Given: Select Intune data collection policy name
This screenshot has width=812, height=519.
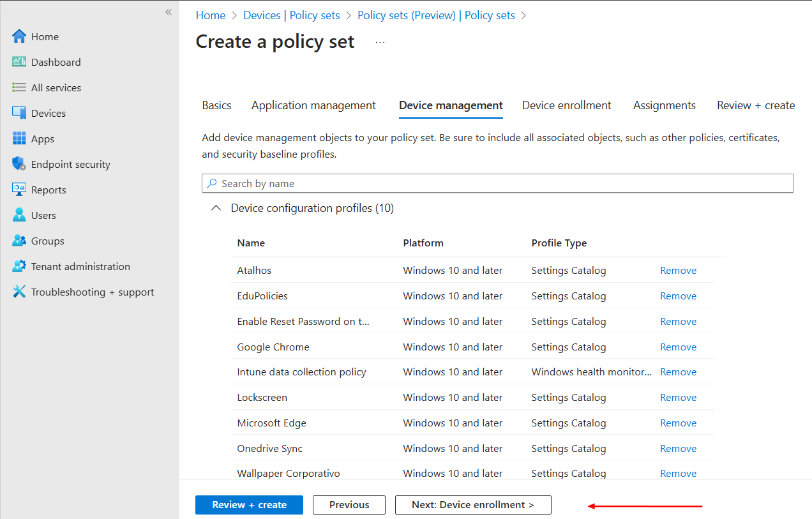Looking at the screenshot, I should (x=301, y=372).
